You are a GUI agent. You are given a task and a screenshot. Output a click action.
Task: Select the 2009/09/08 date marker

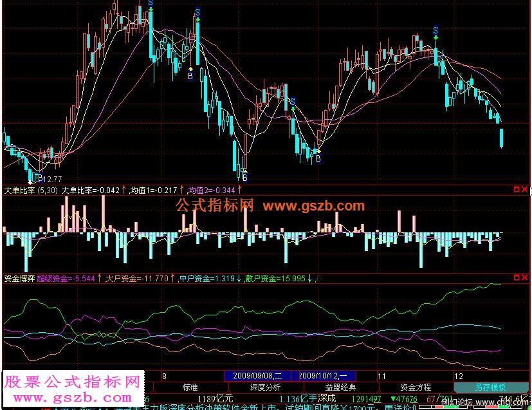click(257, 375)
